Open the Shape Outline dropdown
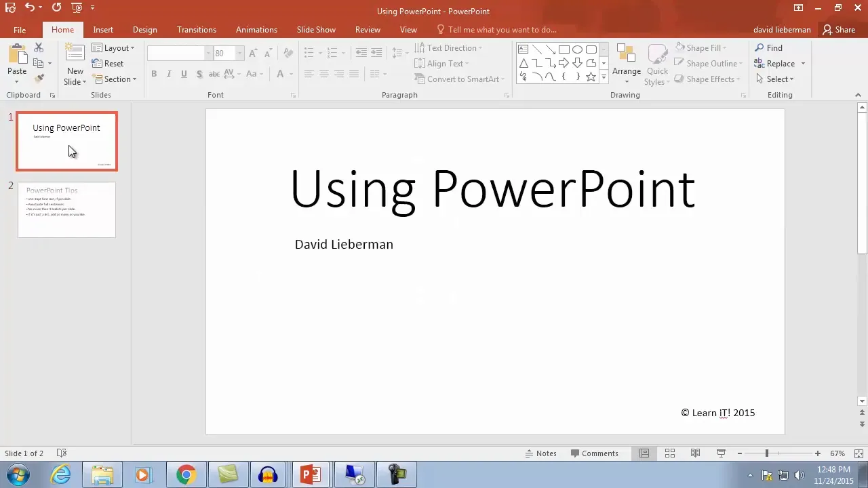The width and height of the screenshot is (868, 488). [x=708, y=64]
